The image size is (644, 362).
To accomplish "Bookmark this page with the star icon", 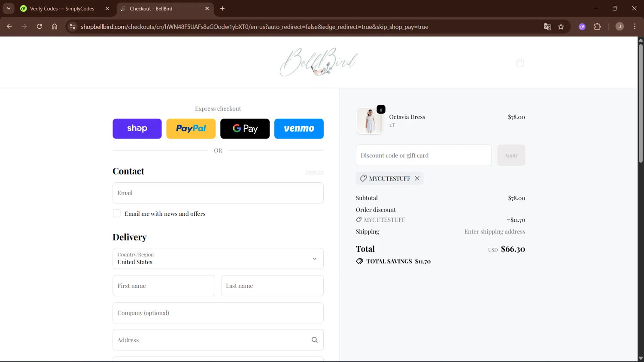I will tap(561, 27).
